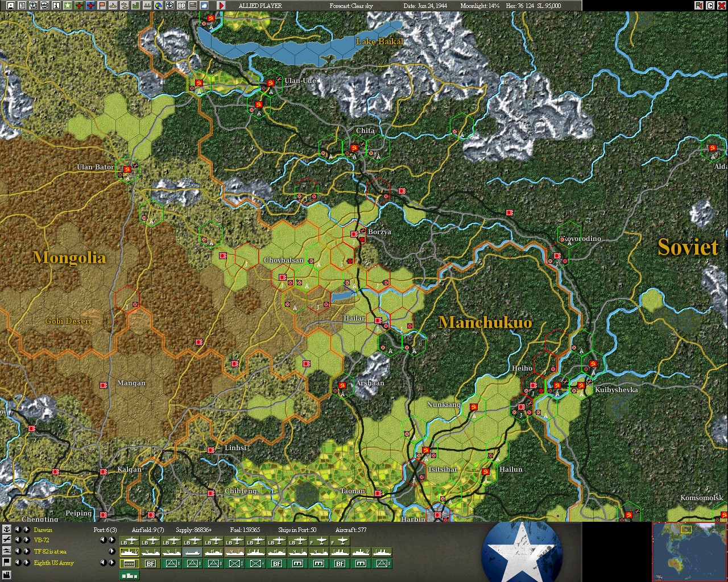
Task: Click the flag icon beside Eighth US Army
Action: (x=7, y=562)
